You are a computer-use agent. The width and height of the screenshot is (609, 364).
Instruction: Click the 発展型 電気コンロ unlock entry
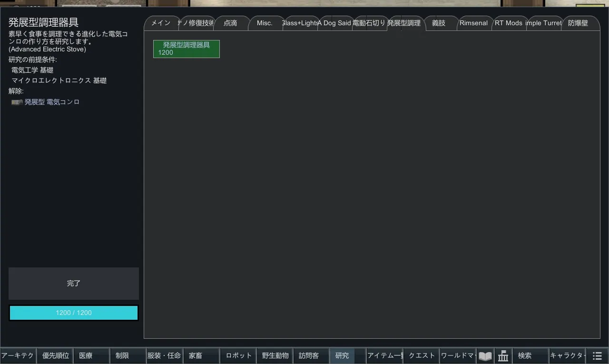(52, 102)
